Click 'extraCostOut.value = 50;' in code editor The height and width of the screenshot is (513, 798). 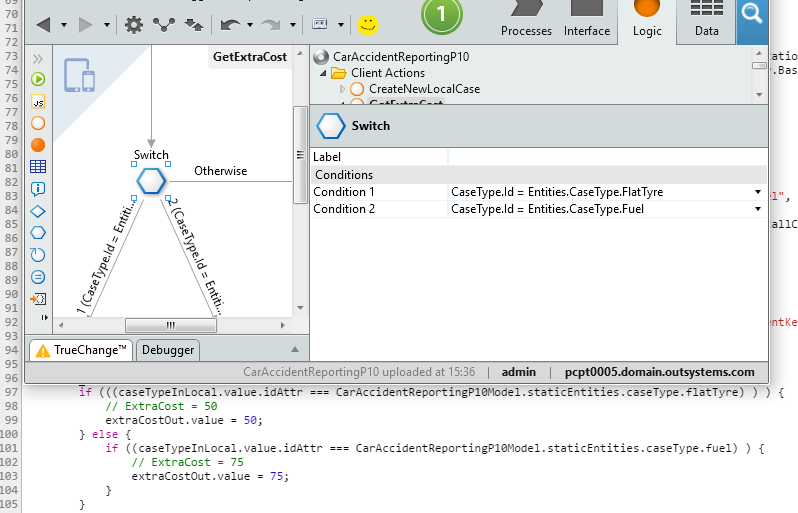pos(184,420)
